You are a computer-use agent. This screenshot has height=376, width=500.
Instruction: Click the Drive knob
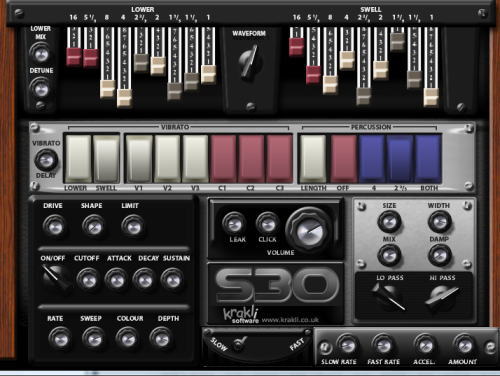click(54, 226)
